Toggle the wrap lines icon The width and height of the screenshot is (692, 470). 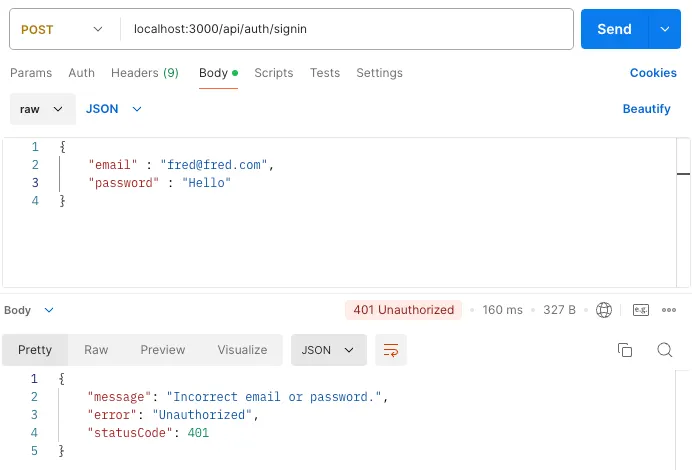pos(390,350)
